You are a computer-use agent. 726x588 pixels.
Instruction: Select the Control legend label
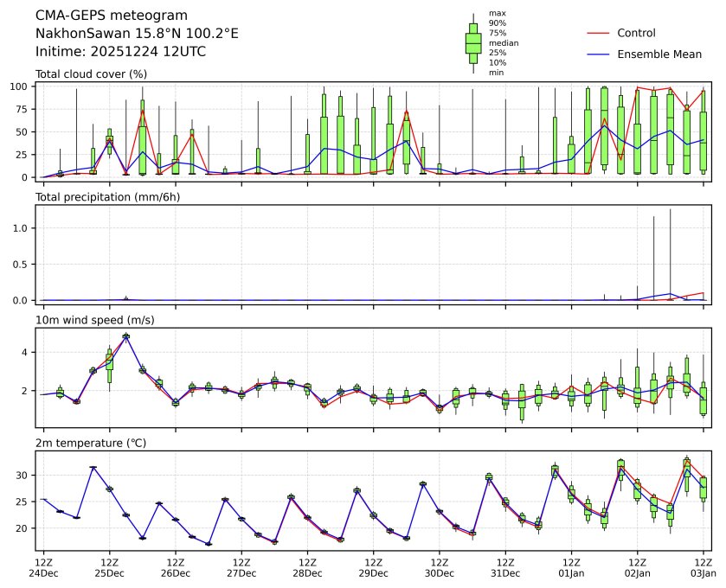point(636,33)
